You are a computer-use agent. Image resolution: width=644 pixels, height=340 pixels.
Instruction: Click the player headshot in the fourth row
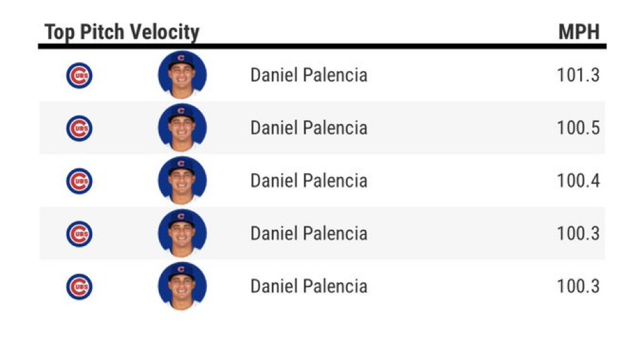click(182, 233)
